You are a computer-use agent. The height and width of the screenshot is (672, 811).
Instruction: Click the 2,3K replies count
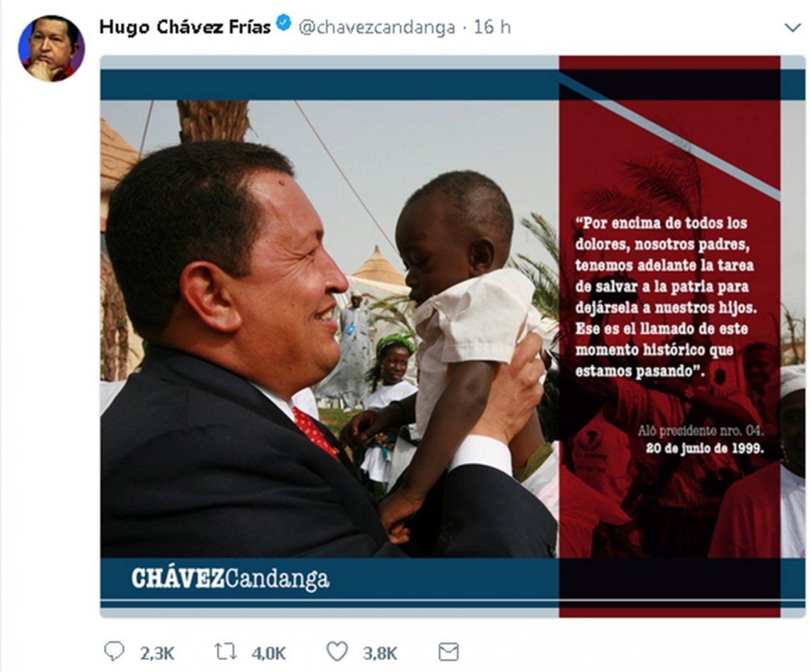coord(157,654)
